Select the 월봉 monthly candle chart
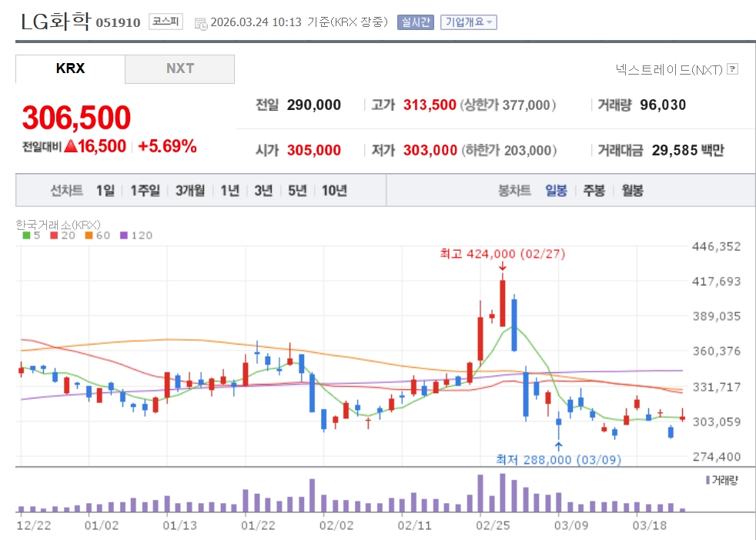Image resolution: width=756 pixels, height=540 pixels. (632, 191)
